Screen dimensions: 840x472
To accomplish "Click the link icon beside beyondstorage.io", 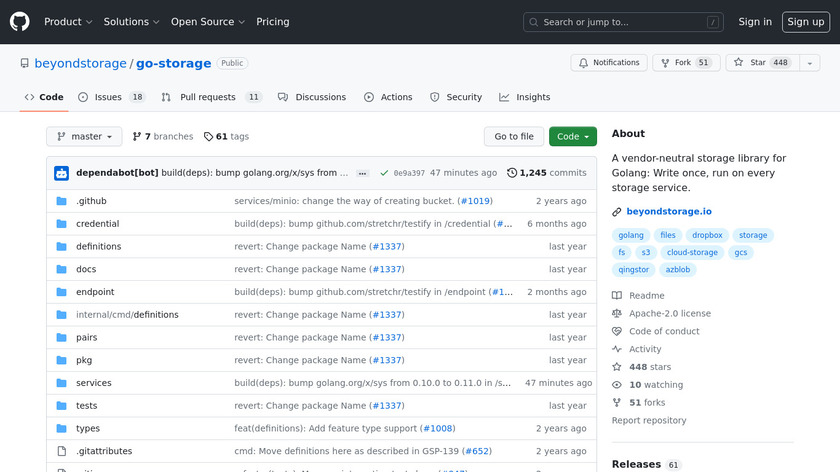I will (x=617, y=211).
